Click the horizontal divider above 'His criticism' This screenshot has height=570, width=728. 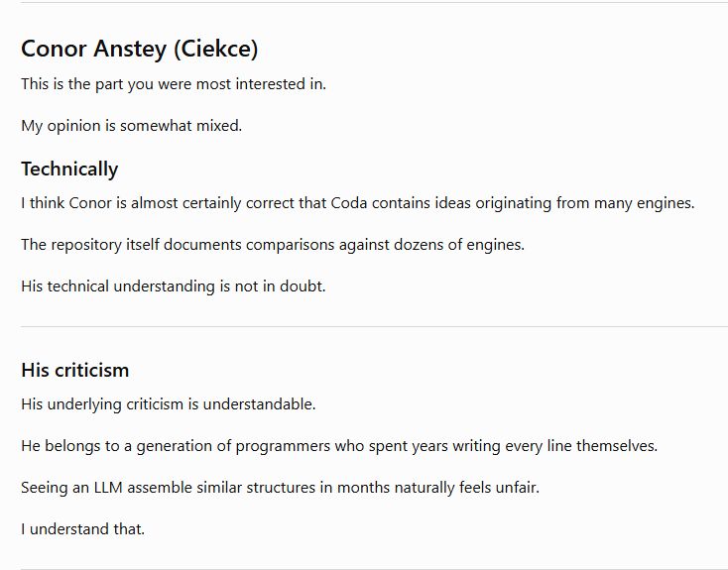click(x=374, y=327)
